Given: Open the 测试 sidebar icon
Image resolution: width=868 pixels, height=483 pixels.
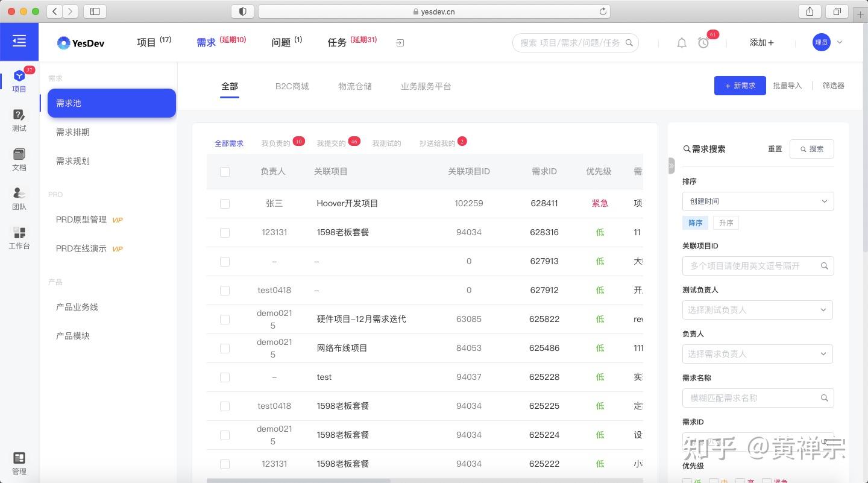Looking at the screenshot, I should pyautogui.click(x=19, y=120).
